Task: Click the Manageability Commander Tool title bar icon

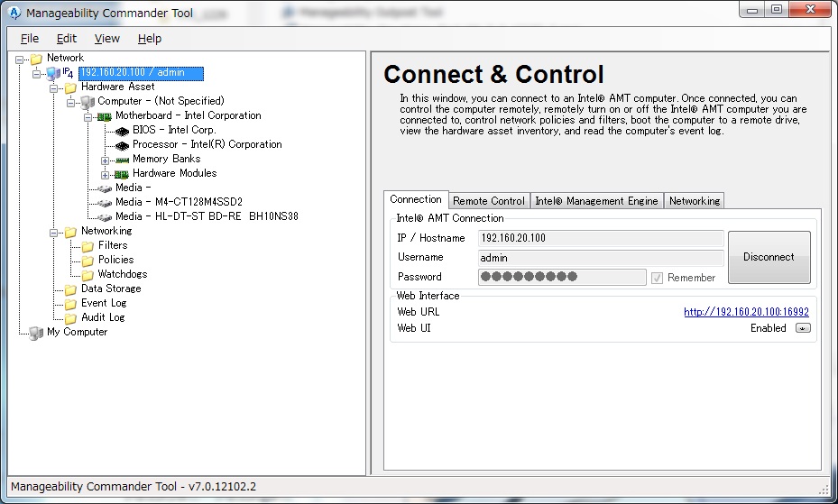Action: point(15,13)
